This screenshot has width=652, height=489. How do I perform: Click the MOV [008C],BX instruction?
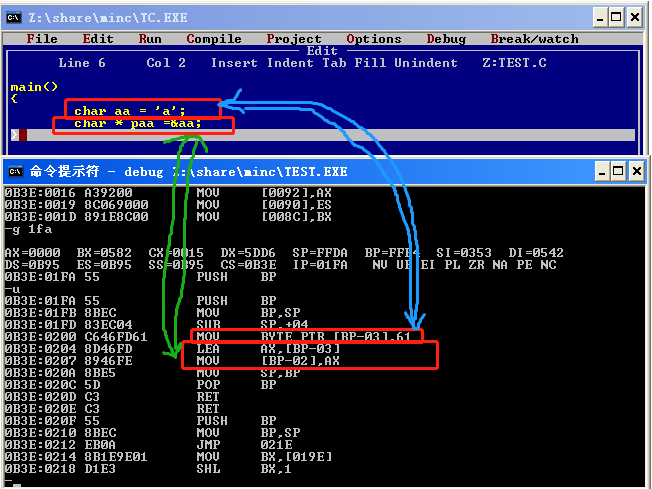264,217
